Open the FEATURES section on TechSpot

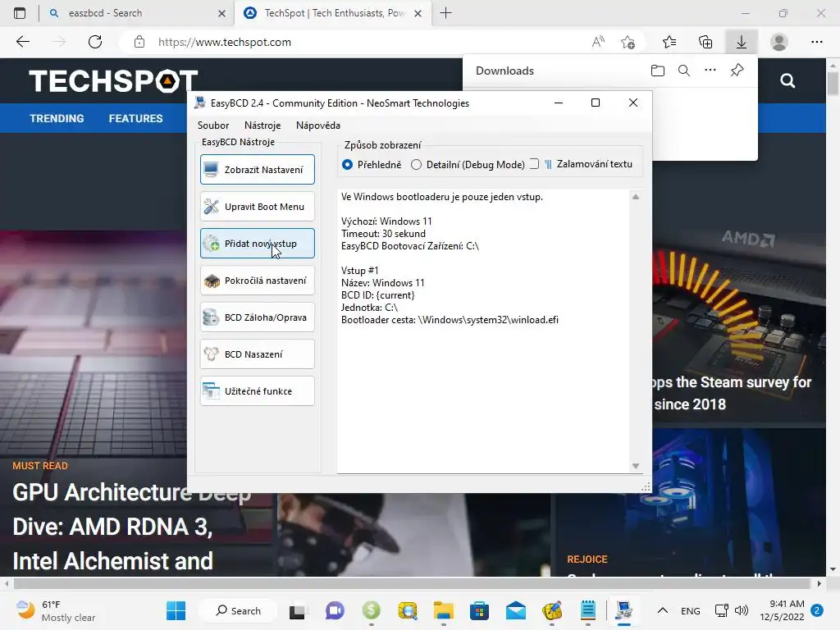(x=135, y=118)
